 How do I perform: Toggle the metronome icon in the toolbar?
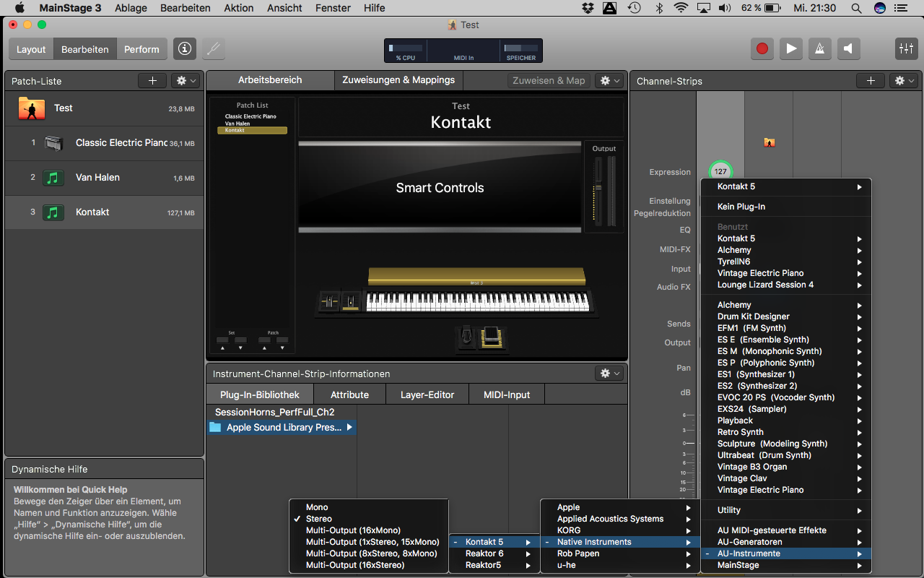[819, 49]
